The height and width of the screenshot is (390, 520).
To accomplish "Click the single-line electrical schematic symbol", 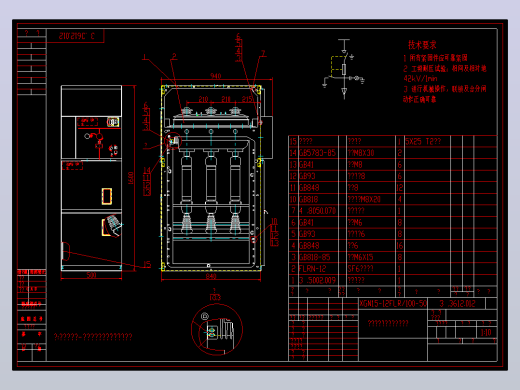I will (344, 69).
